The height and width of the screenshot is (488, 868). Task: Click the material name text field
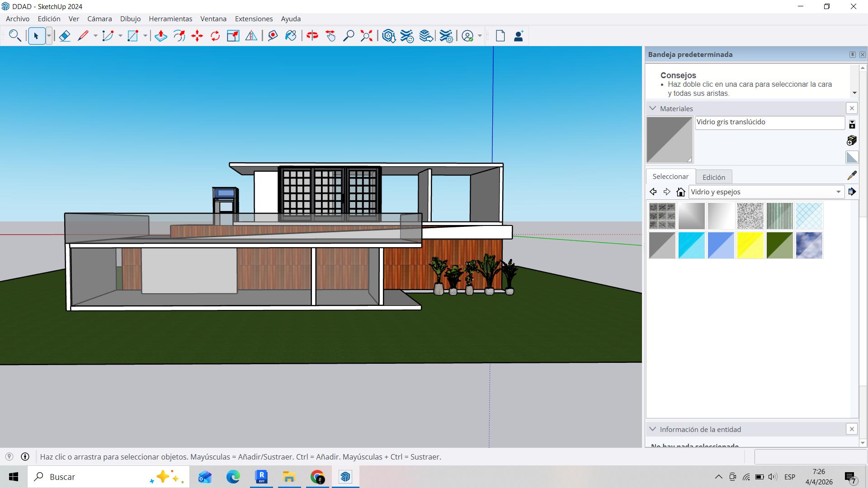[x=769, y=122]
